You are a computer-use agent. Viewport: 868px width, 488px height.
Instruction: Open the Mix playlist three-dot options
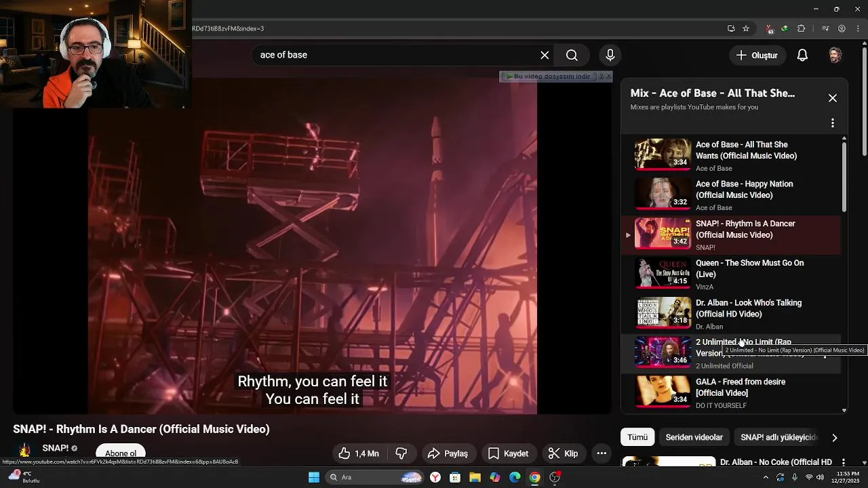pos(833,123)
